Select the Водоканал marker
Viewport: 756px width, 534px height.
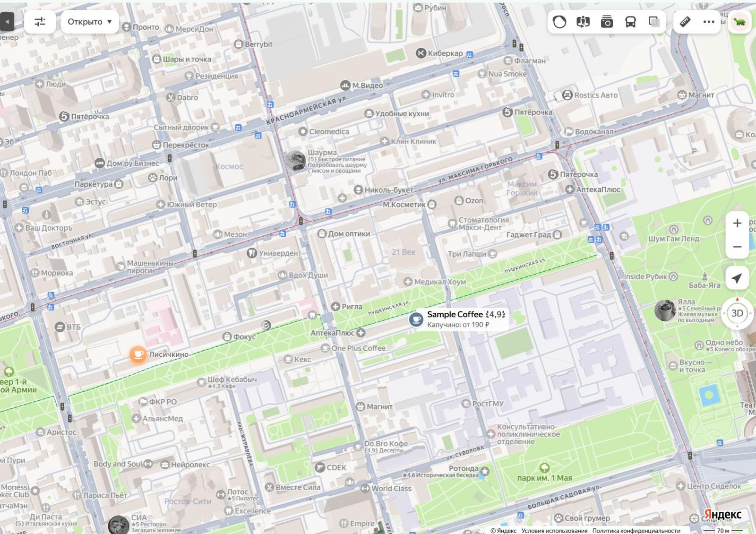click(568, 132)
